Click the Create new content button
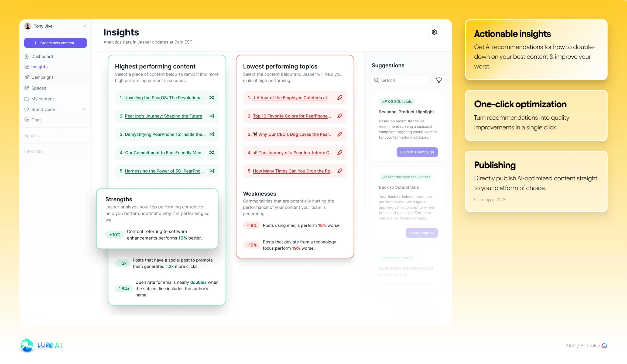Image resolution: width=627 pixels, height=364 pixels. coord(55,43)
